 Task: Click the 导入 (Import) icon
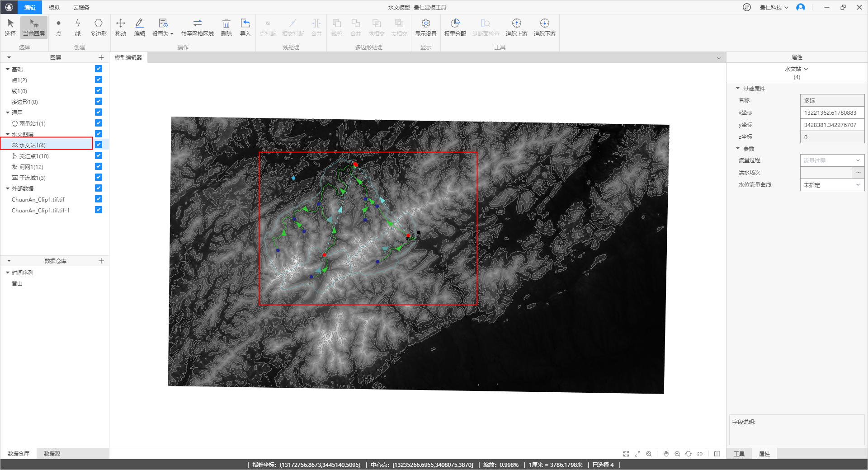pos(245,27)
